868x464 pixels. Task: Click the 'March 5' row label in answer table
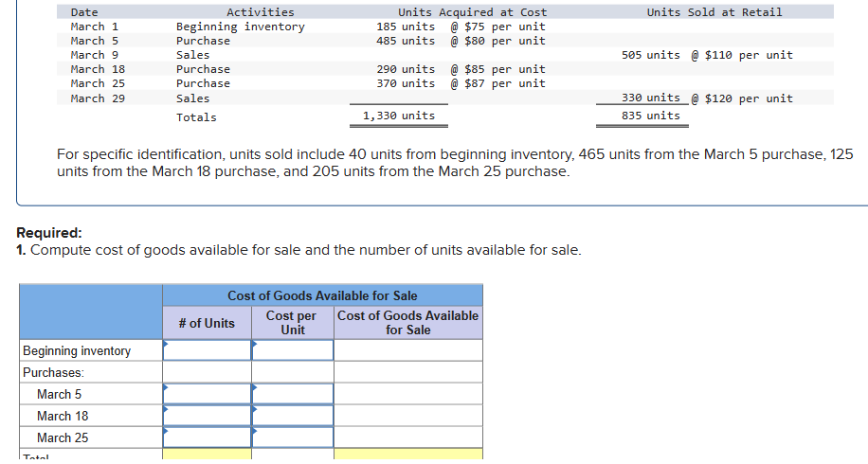tap(59, 394)
